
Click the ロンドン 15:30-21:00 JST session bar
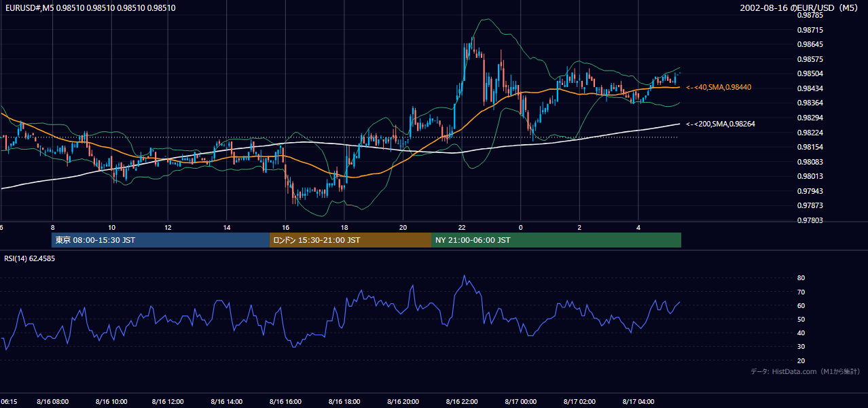point(350,240)
